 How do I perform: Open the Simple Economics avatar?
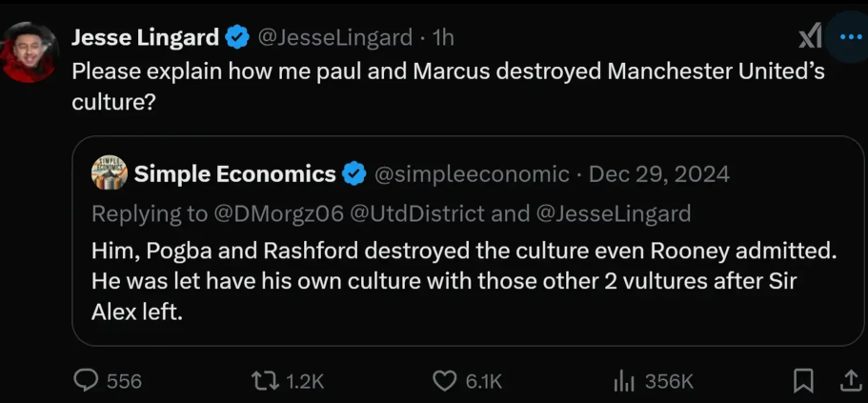pyautogui.click(x=109, y=172)
